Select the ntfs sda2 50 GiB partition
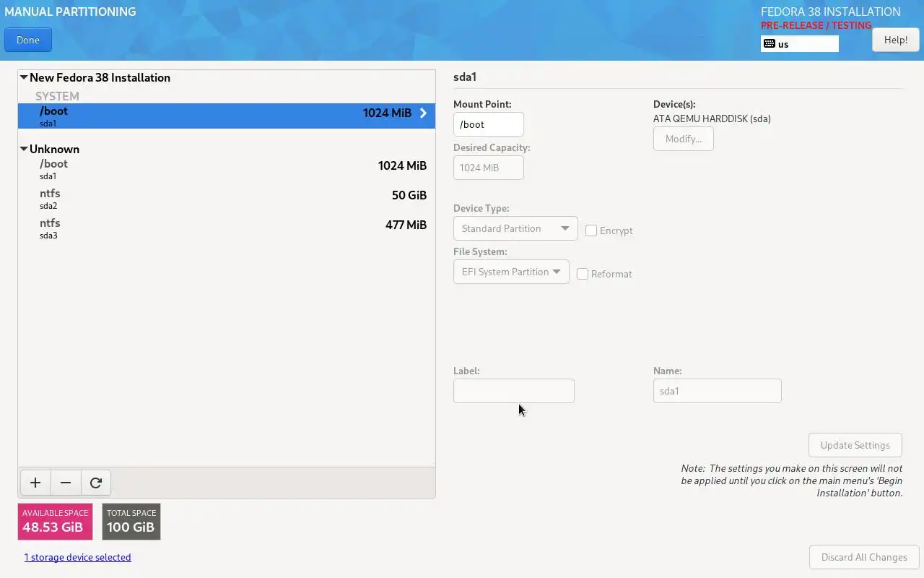Image resolution: width=924 pixels, height=578 pixels. [227, 199]
